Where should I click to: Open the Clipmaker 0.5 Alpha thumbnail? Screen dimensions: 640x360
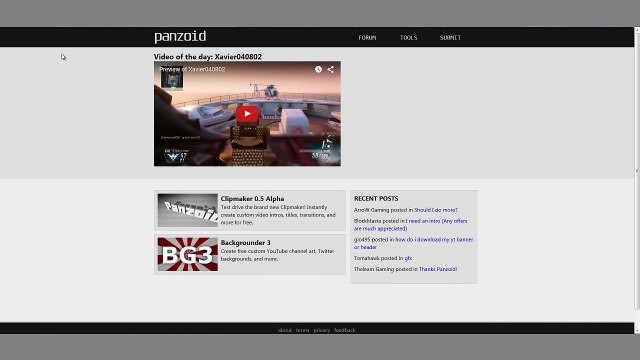point(188,210)
